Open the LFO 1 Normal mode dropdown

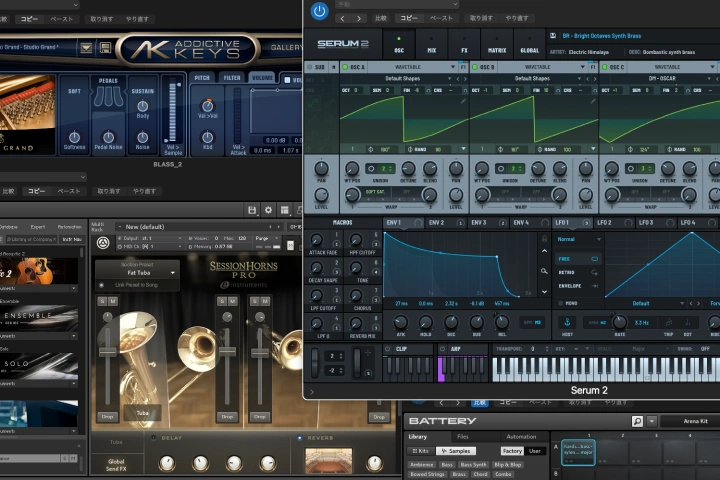point(579,239)
